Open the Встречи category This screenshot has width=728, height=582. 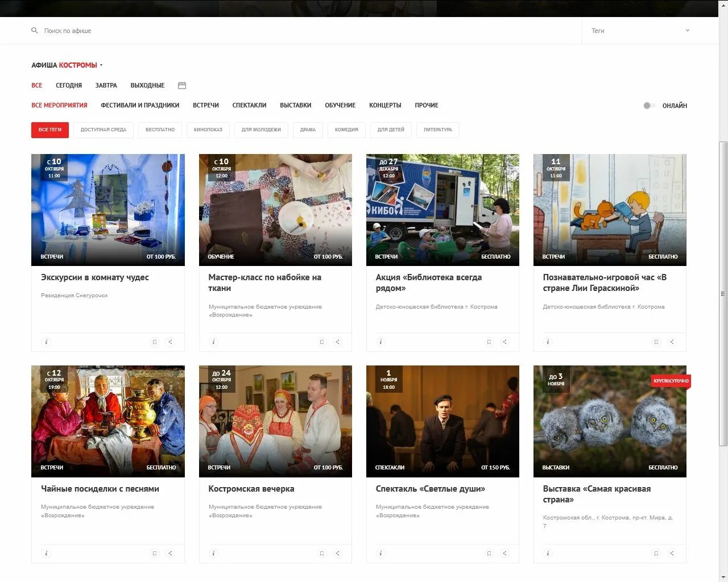point(206,105)
